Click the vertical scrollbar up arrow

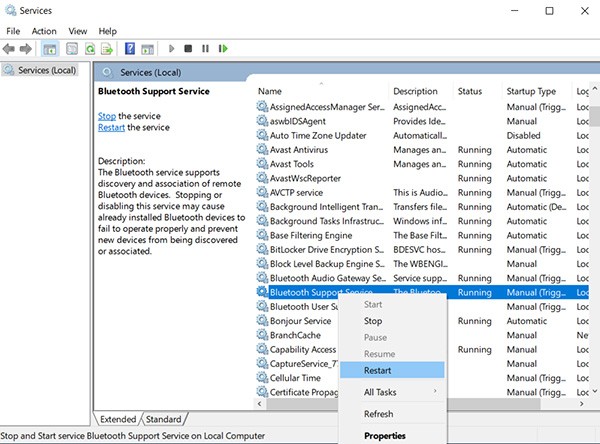point(594,88)
